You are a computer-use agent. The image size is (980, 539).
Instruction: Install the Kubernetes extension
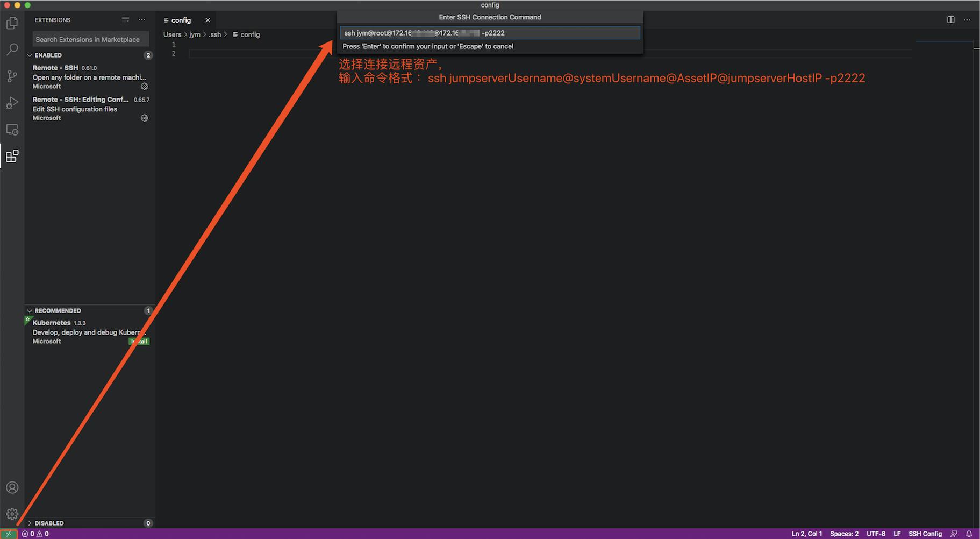coord(139,341)
